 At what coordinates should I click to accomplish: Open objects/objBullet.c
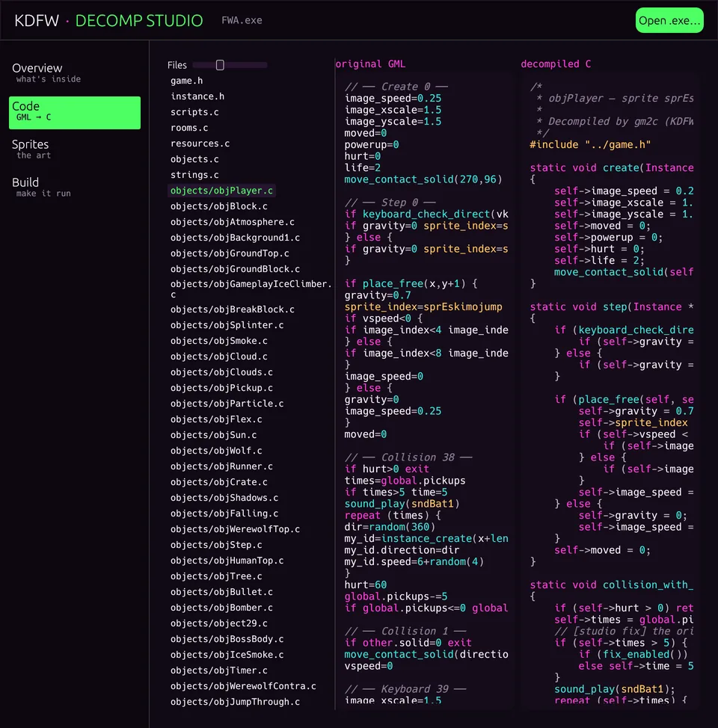[x=221, y=592]
